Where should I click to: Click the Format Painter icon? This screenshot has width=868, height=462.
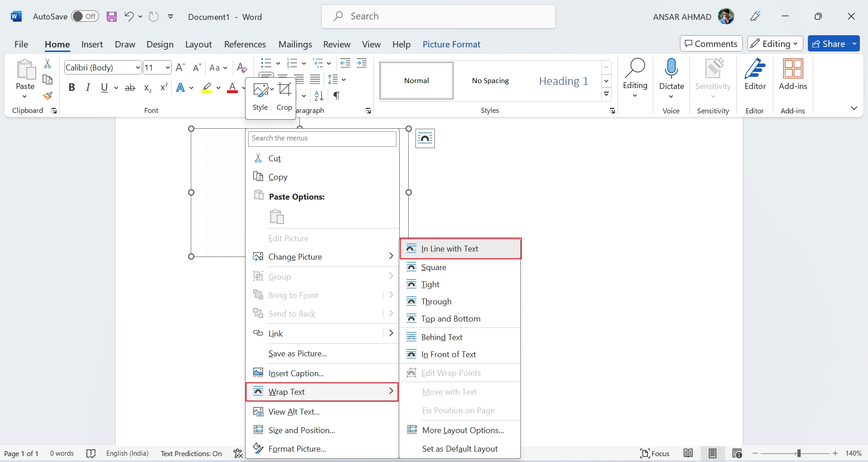pyautogui.click(x=47, y=96)
